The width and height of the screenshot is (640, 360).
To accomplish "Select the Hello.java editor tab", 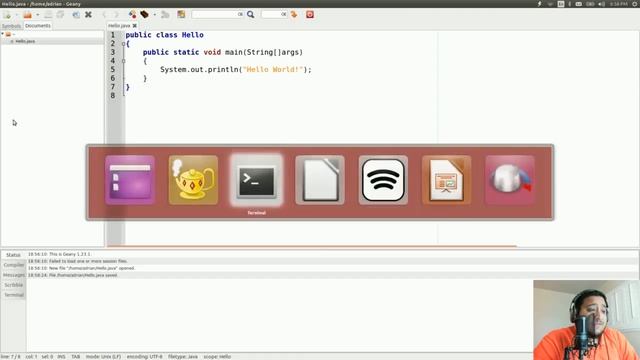I will tap(119, 26).
